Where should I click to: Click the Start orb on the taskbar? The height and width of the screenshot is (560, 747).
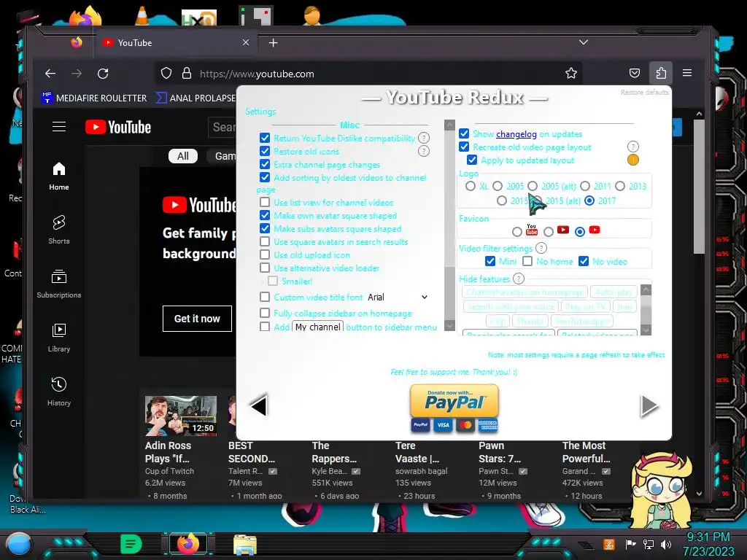(x=19, y=544)
